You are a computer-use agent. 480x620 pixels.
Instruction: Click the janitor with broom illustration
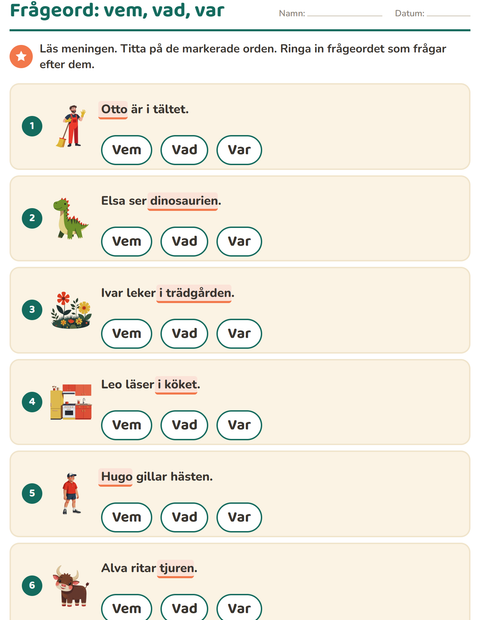point(71,126)
